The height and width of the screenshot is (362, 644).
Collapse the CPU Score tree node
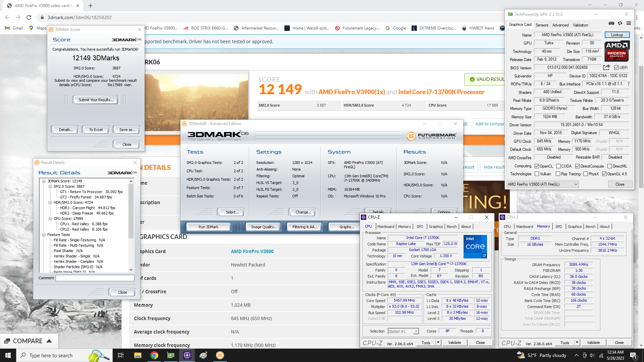pos(50,219)
